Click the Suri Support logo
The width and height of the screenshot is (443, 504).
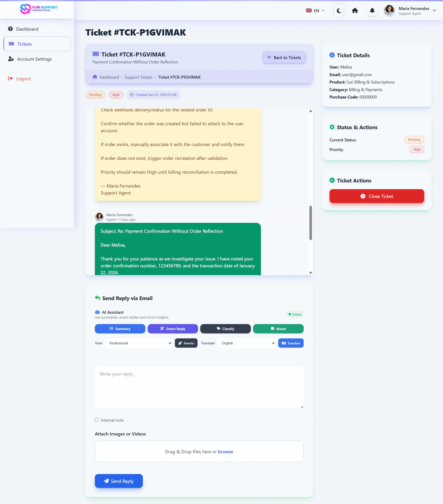[x=39, y=9]
